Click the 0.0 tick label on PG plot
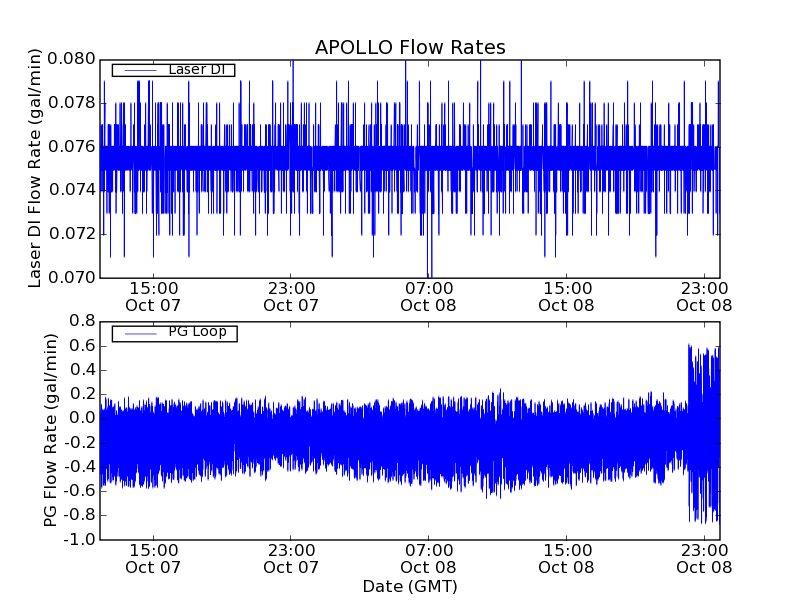 (x=82, y=418)
